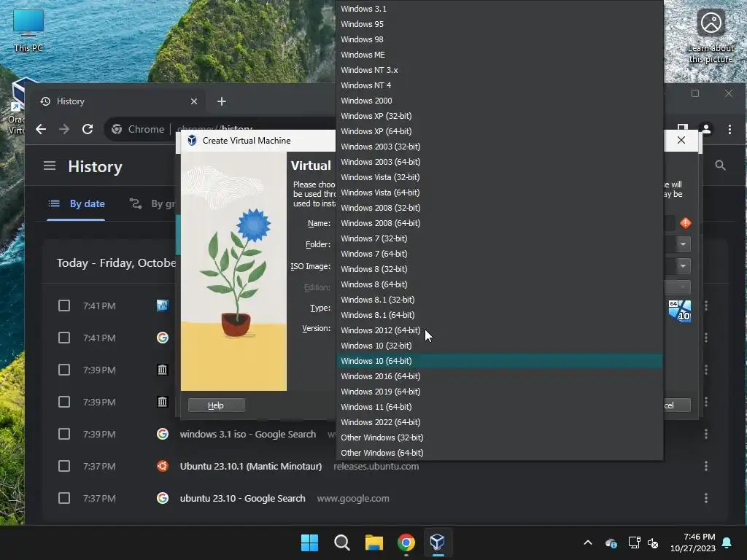Select Windows 2000 in version list
The image size is (747, 560).
pos(499,101)
